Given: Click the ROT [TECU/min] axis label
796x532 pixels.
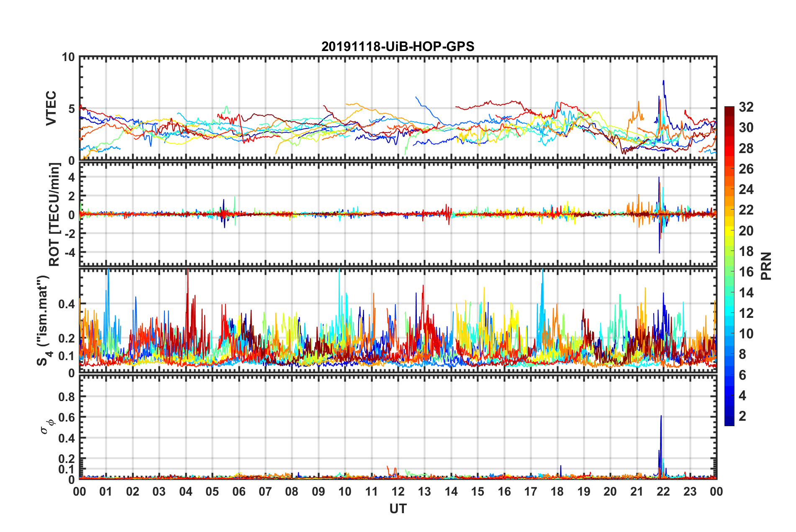Looking at the screenshot, I should click(54, 215).
